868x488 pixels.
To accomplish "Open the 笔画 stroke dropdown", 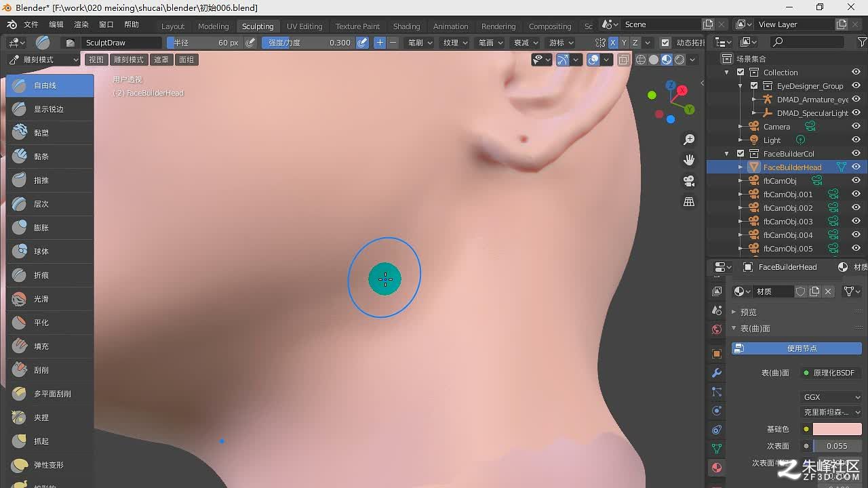I will pos(490,43).
